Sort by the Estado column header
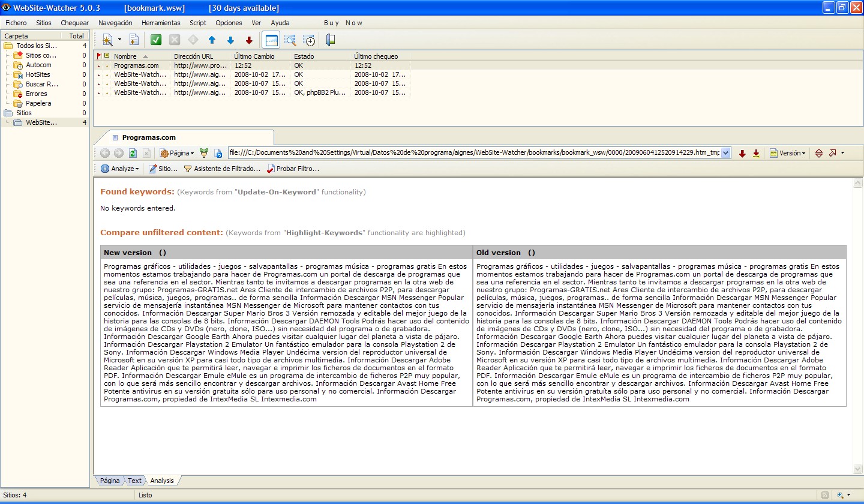 click(321, 56)
